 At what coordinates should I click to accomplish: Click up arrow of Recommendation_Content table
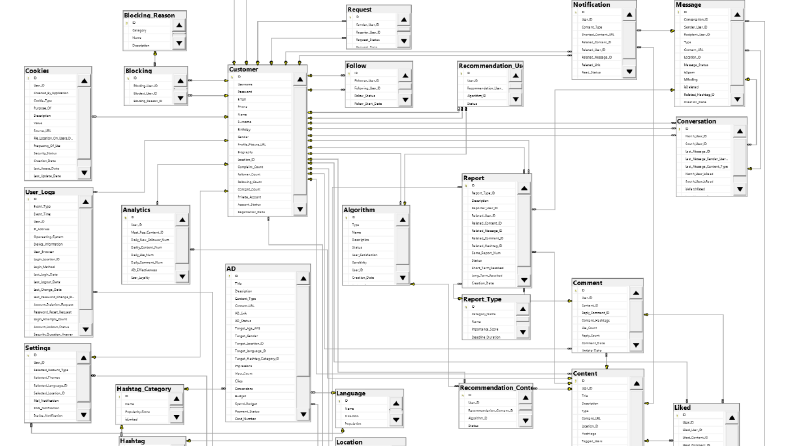click(x=525, y=398)
